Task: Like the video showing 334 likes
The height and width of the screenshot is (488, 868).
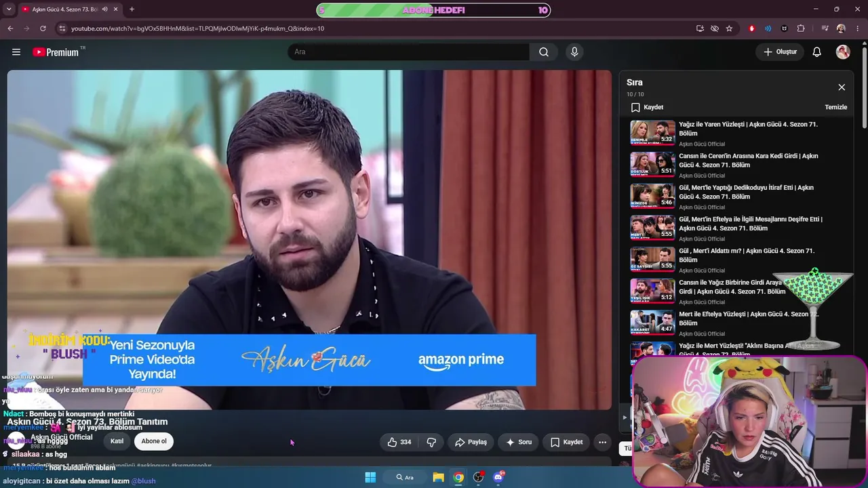Action: tap(399, 442)
